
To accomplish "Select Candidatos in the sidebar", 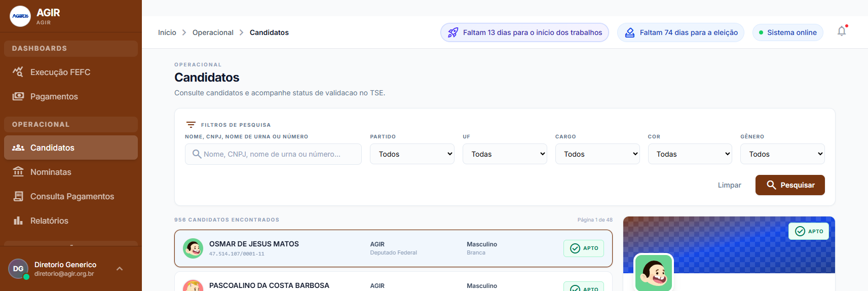I will [71, 148].
